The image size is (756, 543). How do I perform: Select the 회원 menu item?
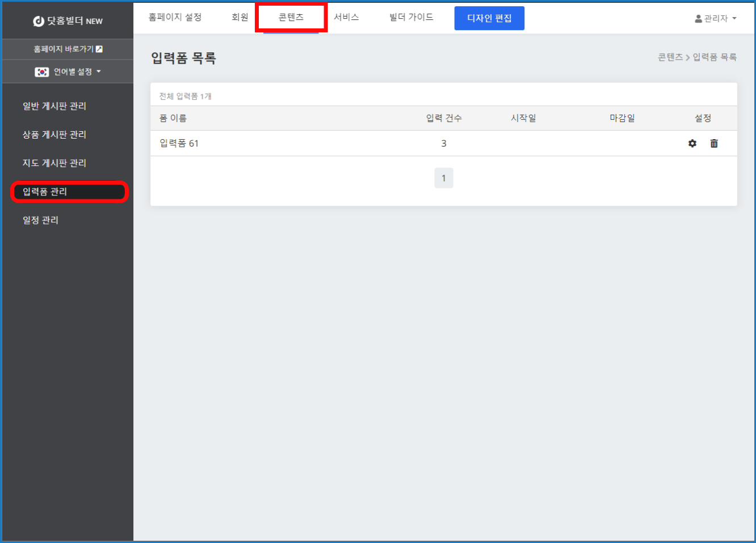pyautogui.click(x=240, y=18)
